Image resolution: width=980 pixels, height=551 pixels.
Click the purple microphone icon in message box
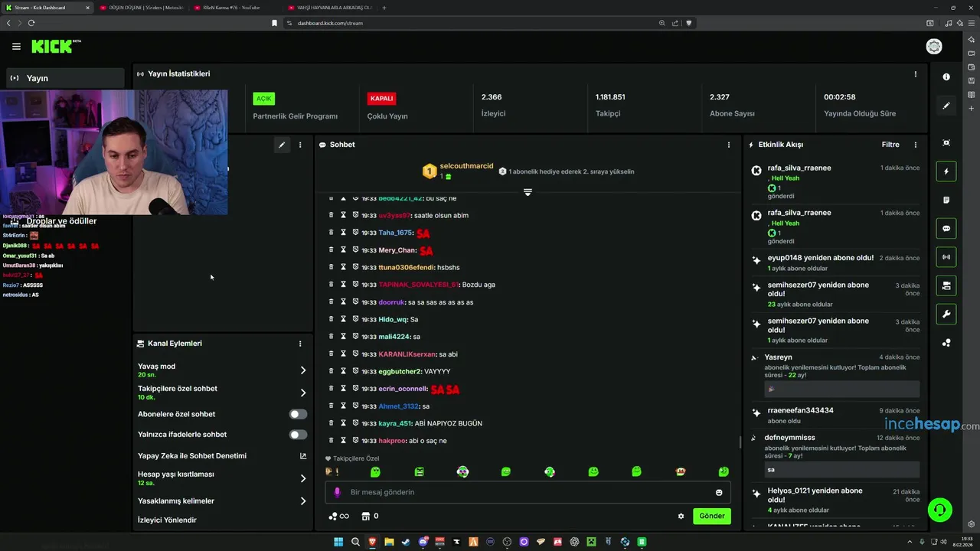(x=338, y=492)
